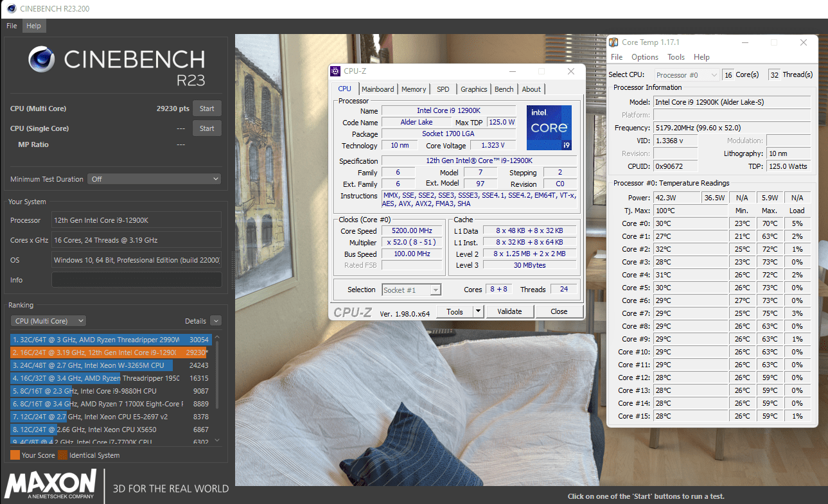This screenshot has width=828, height=504.
Task: Click the Tools button in CPU-Z
Action: [455, 311]
